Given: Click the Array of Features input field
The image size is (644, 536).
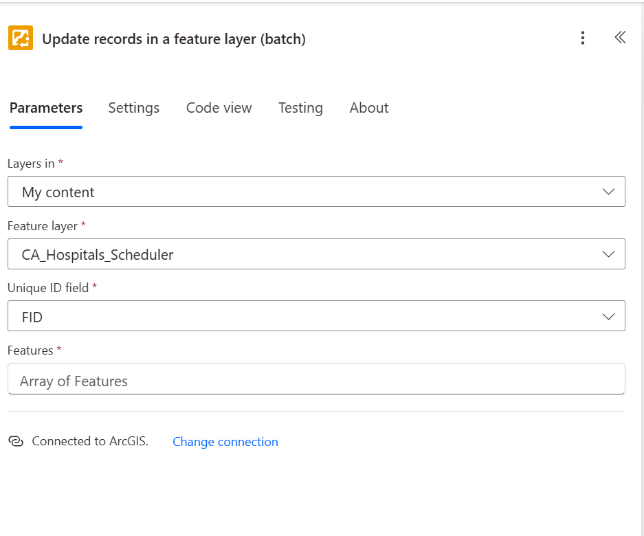Looking at the screenshot, I should 316,379.
